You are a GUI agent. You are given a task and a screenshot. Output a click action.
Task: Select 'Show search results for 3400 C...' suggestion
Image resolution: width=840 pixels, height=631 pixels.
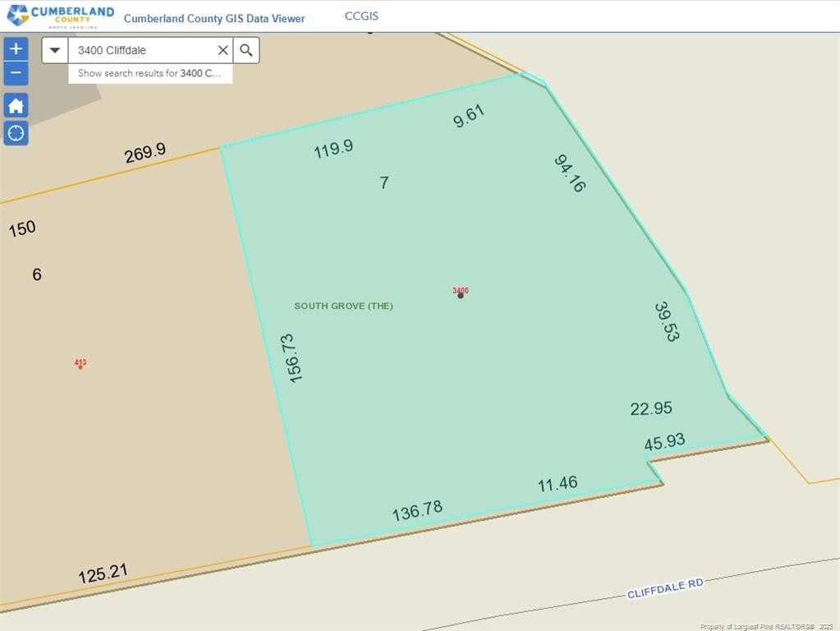click(149, 73)
